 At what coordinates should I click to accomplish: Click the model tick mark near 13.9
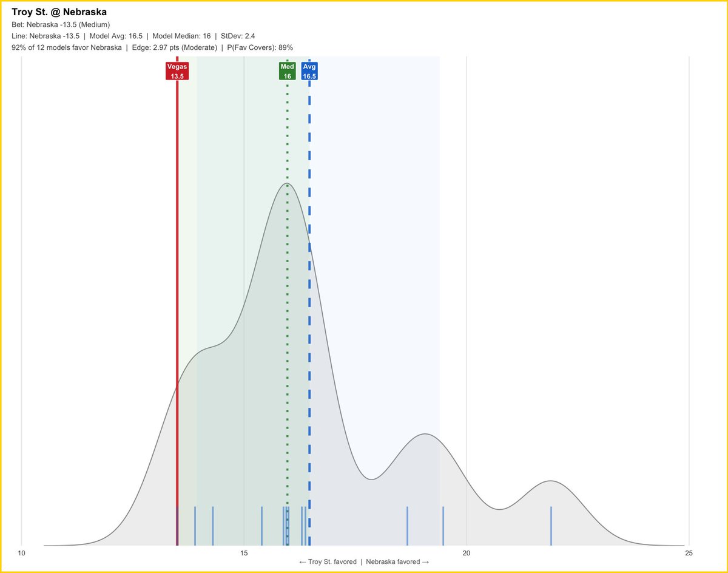(x=195, y=526)
